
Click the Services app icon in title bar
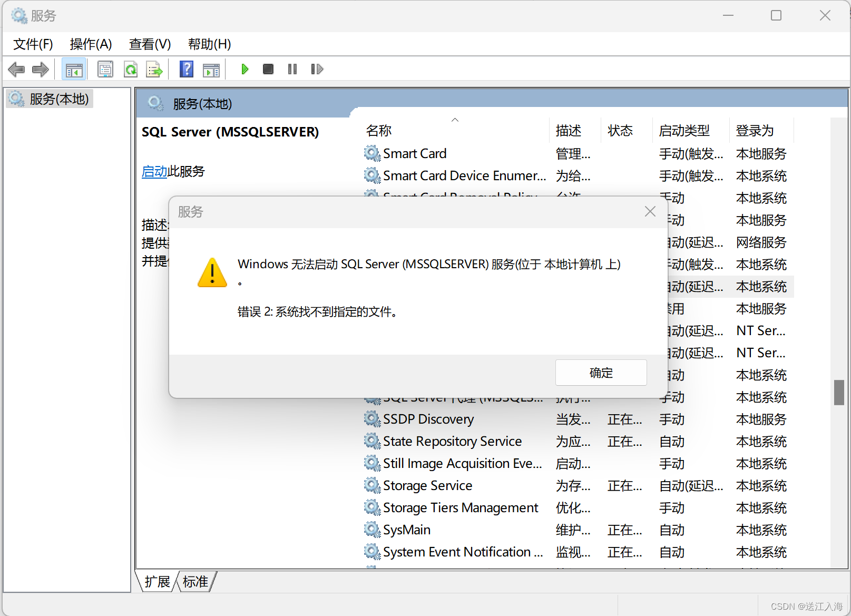(19, 16)
